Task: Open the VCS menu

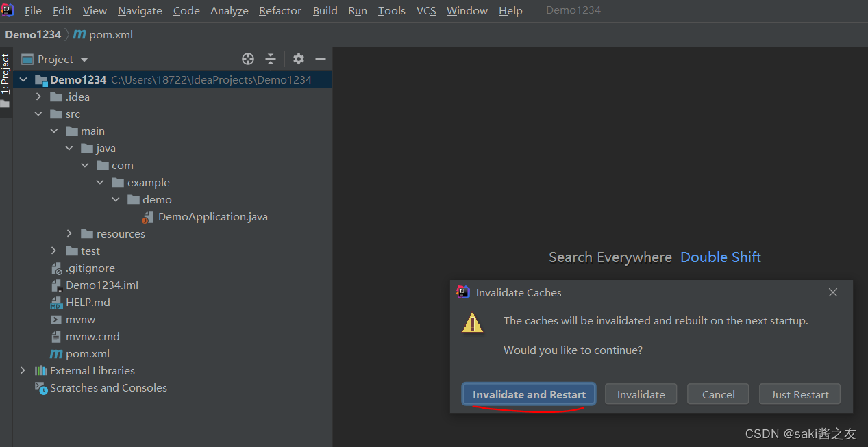Action: (x=426, y=10)
